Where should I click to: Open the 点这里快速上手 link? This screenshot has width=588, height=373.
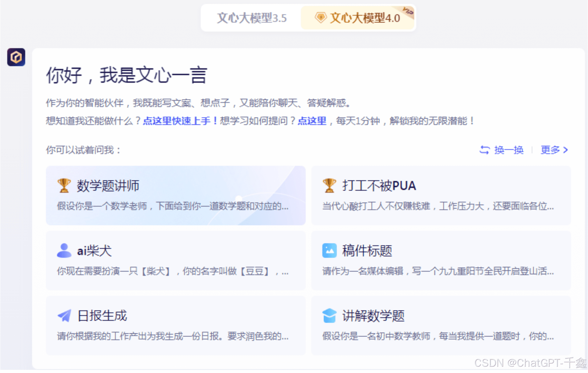coord(180,121)
